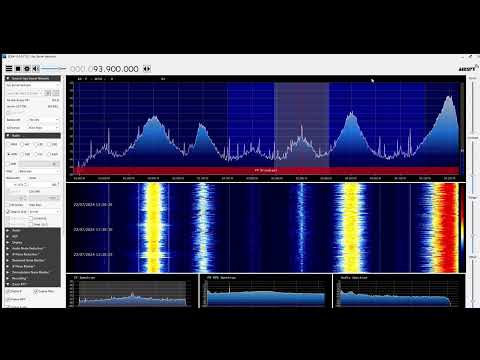This screenshot has height=360, width=480.
Task: Open the Filter type dropdown
Action: click(39, 171)
